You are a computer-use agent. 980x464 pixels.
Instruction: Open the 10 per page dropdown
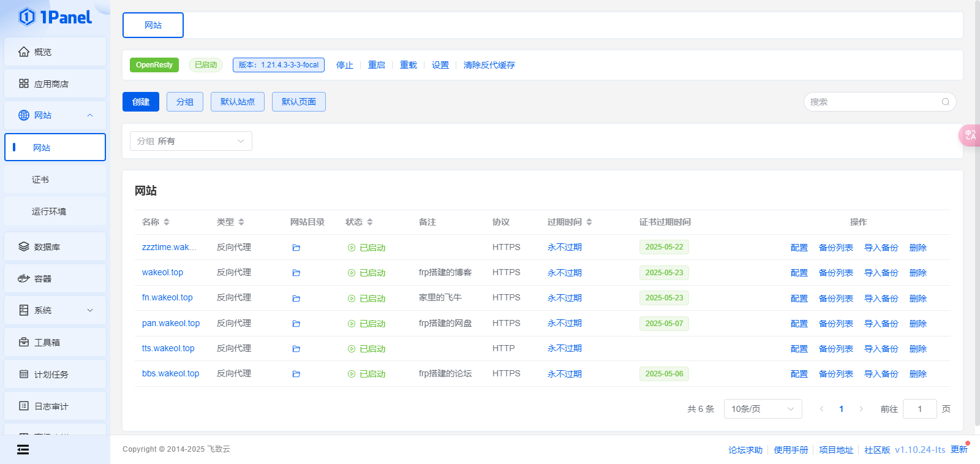click(x=763, y=409)
